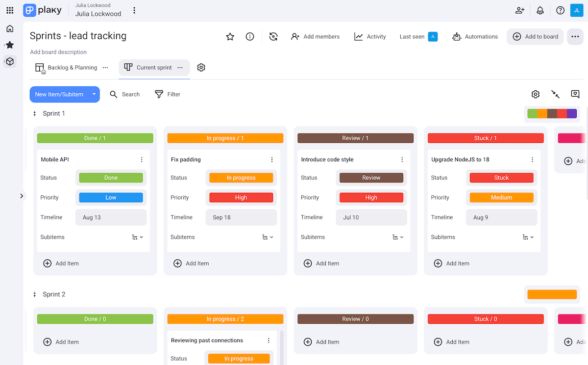Collapse the board view using arrows icon
Viewport: 588px width, 365px height.
(x=555, y=94)
